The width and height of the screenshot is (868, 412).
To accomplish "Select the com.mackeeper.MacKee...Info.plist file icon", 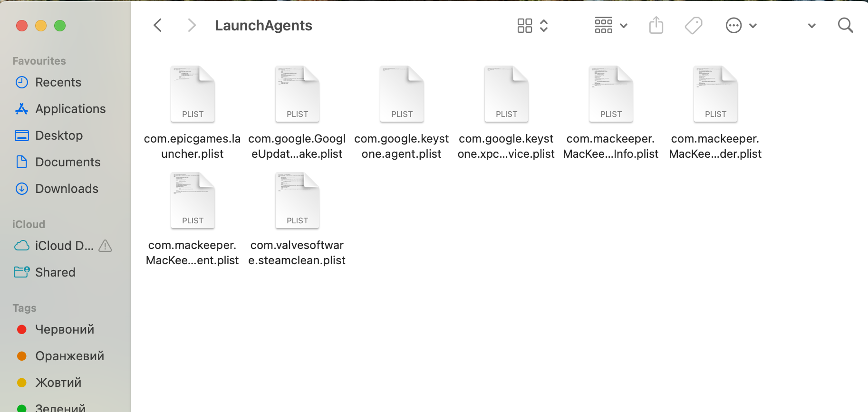I will tap(611, 94).
